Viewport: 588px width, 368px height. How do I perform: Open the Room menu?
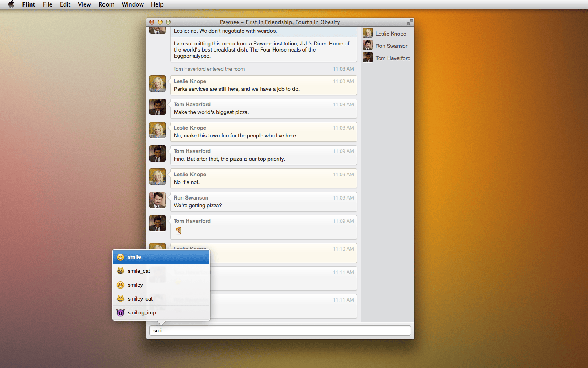click(106, 4)
